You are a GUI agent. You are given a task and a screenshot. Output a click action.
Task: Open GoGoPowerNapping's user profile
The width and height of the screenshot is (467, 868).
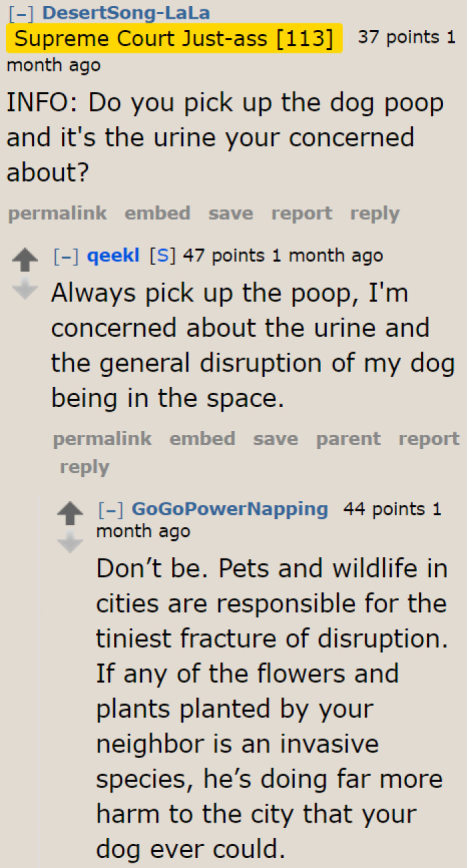pyautogui.click(x=229, y=508)
